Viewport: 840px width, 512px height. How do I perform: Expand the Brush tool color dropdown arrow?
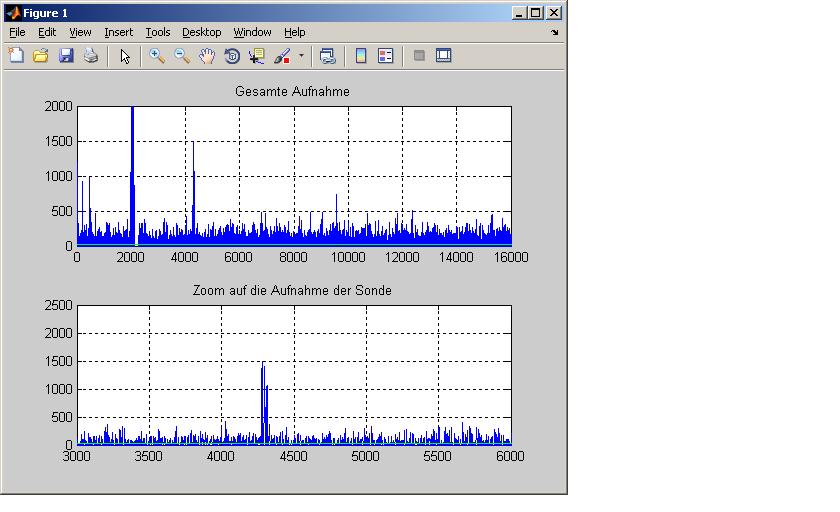click(301, 56)
